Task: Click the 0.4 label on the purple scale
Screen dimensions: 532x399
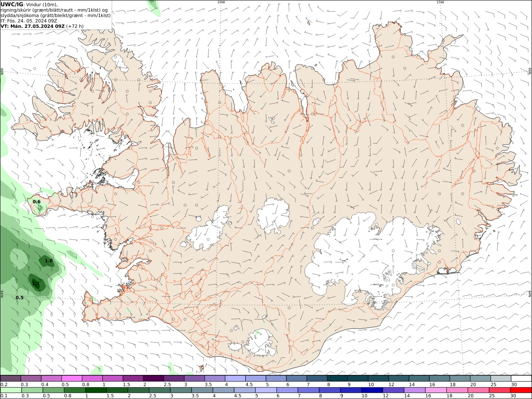Action: pos(45,384)
